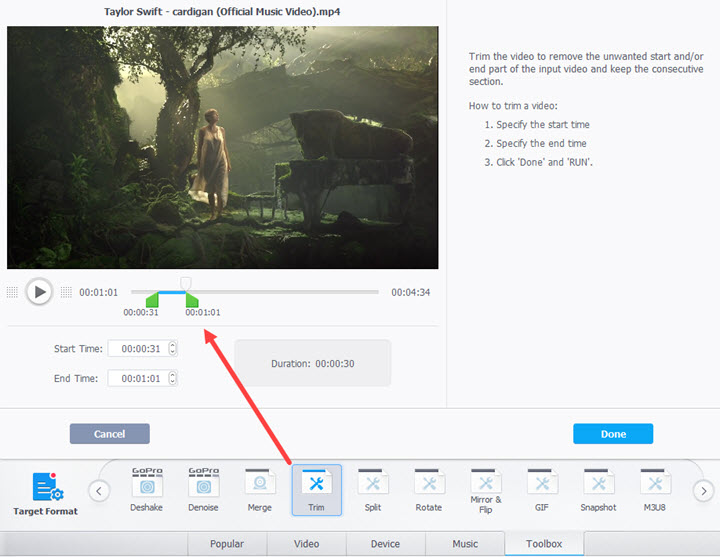This screenshot has width=720, height=557.
Task: Switch to the Video tab
Action: point(306,544)
